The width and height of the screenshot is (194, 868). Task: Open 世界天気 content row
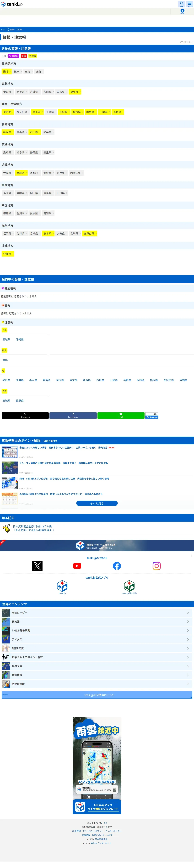(x=97, y=666)
